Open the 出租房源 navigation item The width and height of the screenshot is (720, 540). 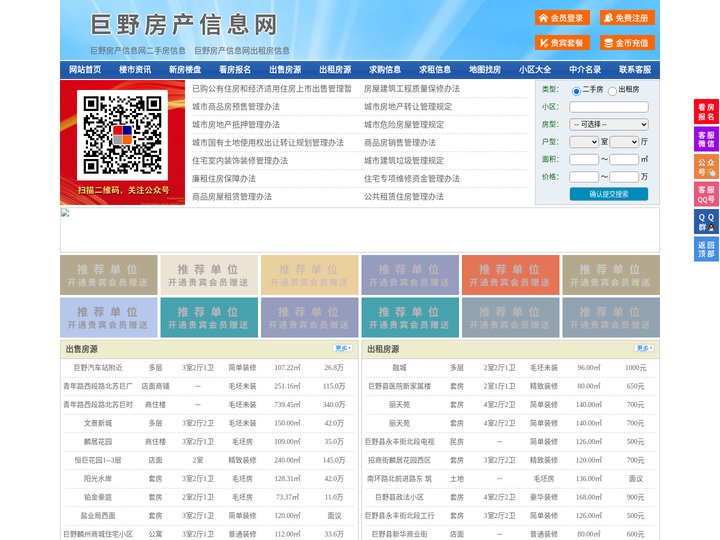(335, 70)
